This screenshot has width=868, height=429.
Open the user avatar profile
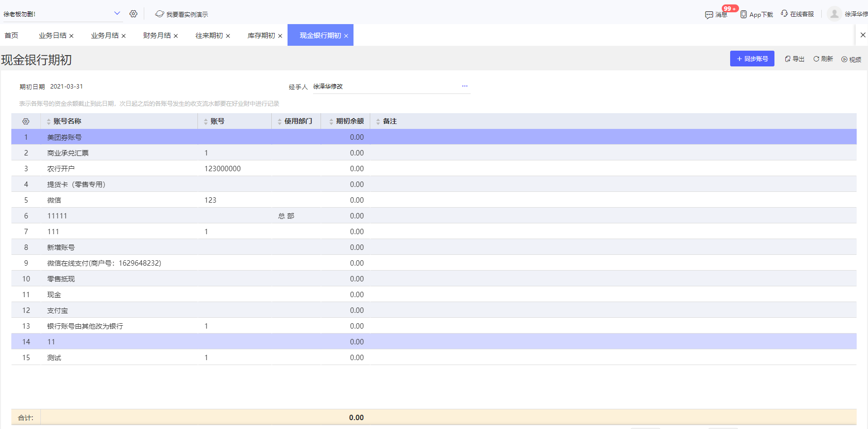[x=834, y=14]
